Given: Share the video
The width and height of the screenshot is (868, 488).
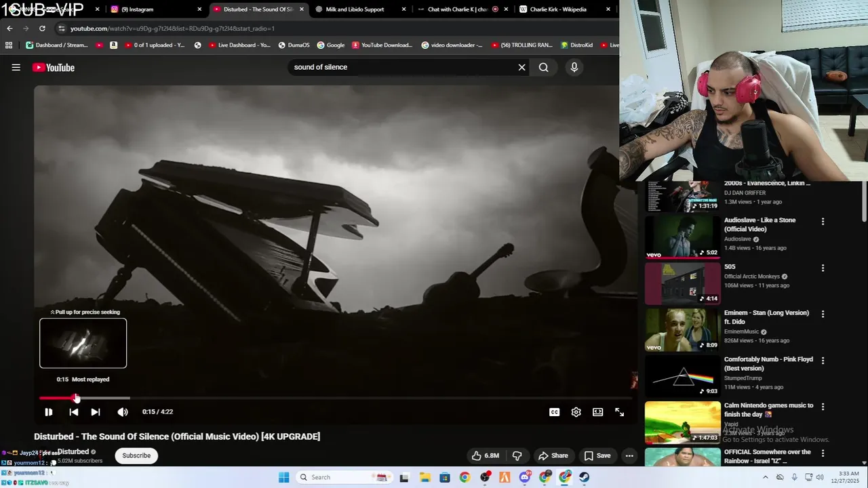Looking at the screenshot, I should coord(553,455).
